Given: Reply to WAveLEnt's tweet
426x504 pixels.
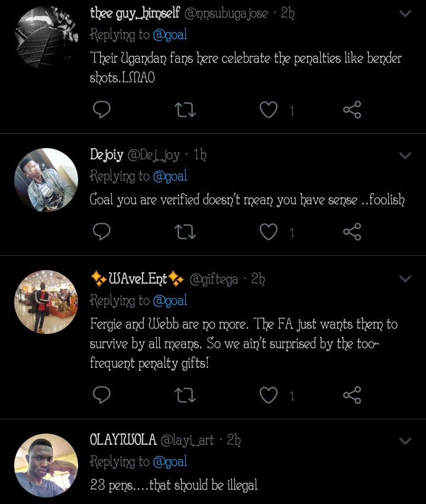Looking at the screenshot, I should [x=102, y=395].
